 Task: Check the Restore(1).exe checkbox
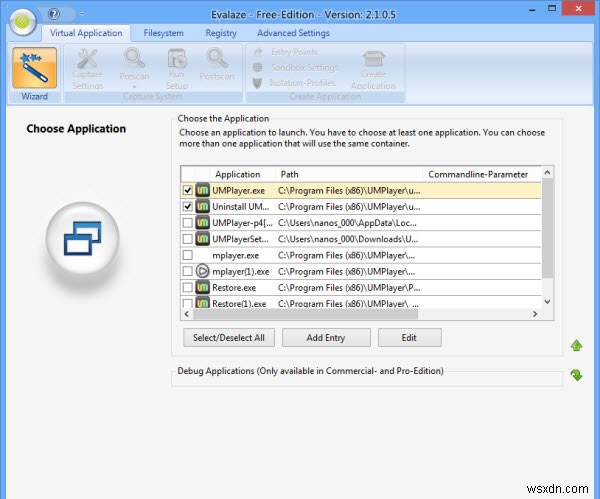tap(188, 303)
